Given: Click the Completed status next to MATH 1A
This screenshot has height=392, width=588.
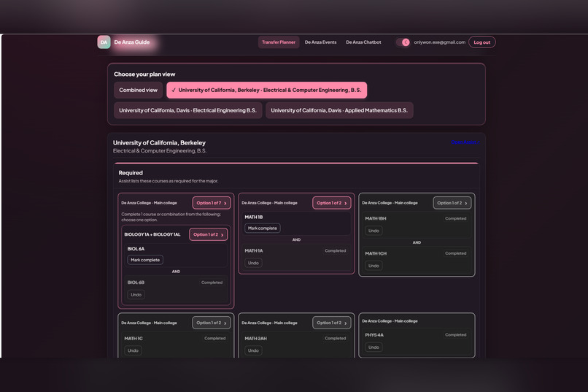Looking at the screenshot, I should [336, 250].
